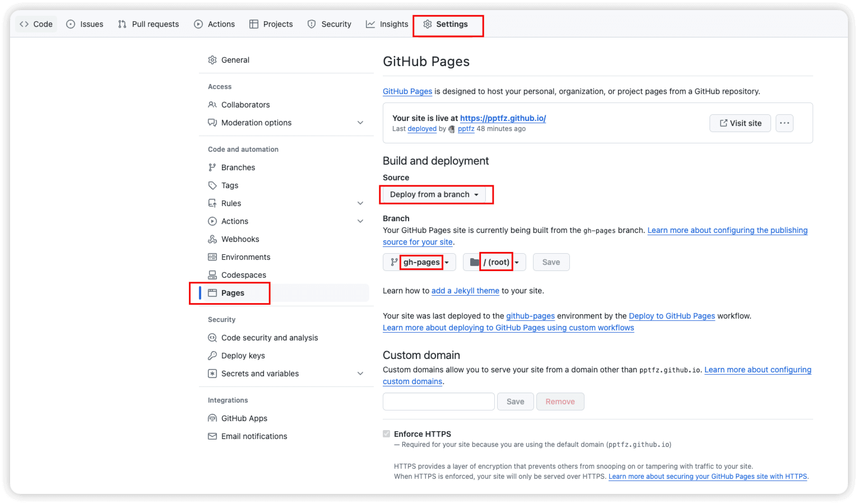The image size is (858, 504).
Task: Click the branch icon in gh-pages selector
Action: (394, 262)
